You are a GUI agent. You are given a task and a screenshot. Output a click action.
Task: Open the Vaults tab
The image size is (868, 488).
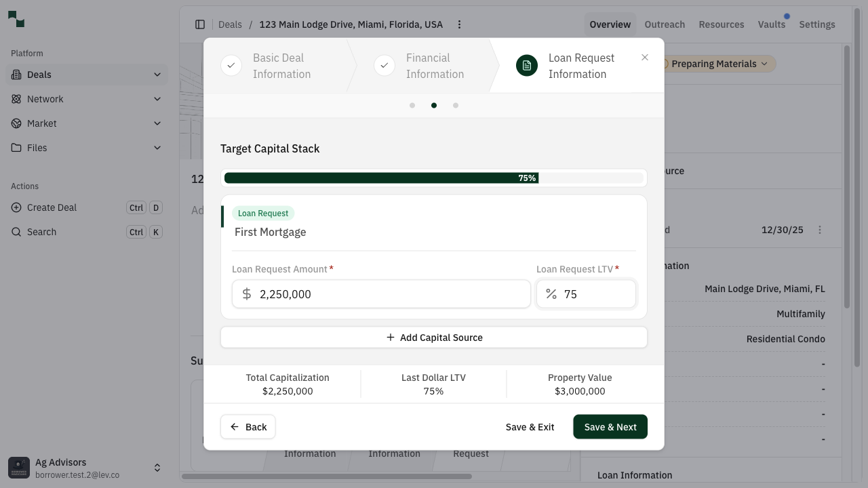[771, 24]
